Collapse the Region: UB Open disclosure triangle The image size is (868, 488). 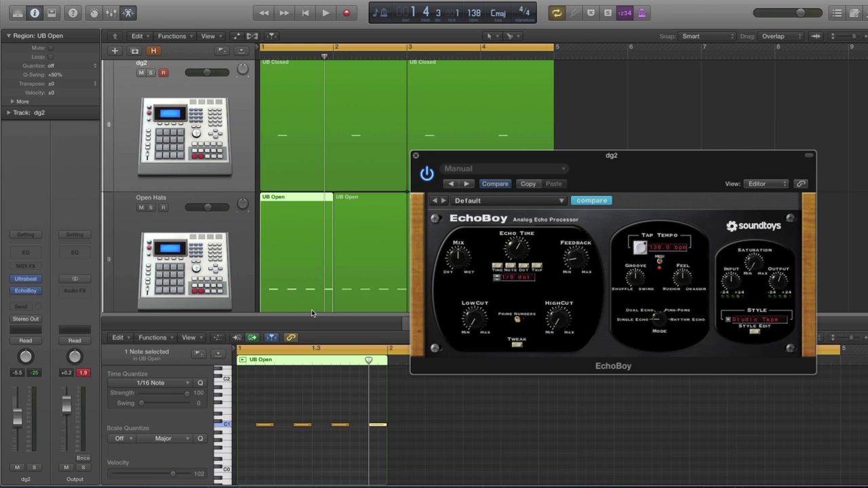tap(9, 36)
